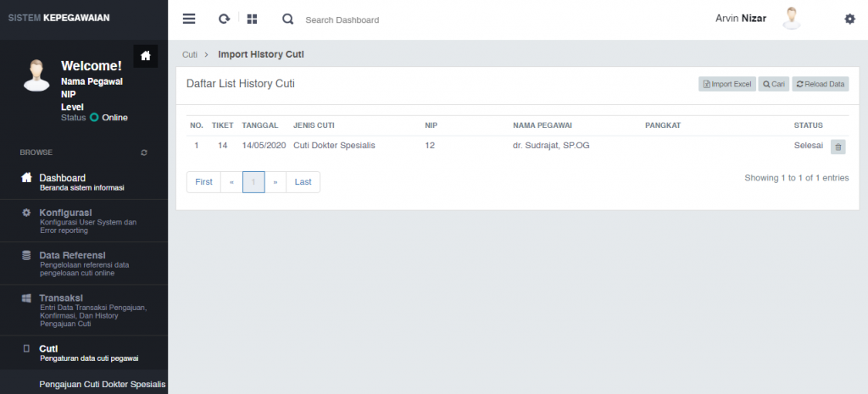
Task: Sort by the NAMA PEGAWAI column header
Action: (542, 125)
